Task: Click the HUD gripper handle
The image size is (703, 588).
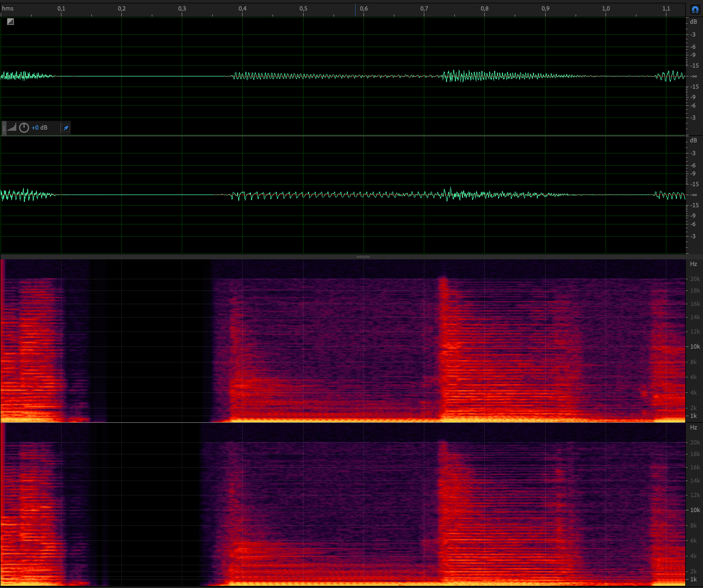Action: pyautogui.click(x=4, y=128)
